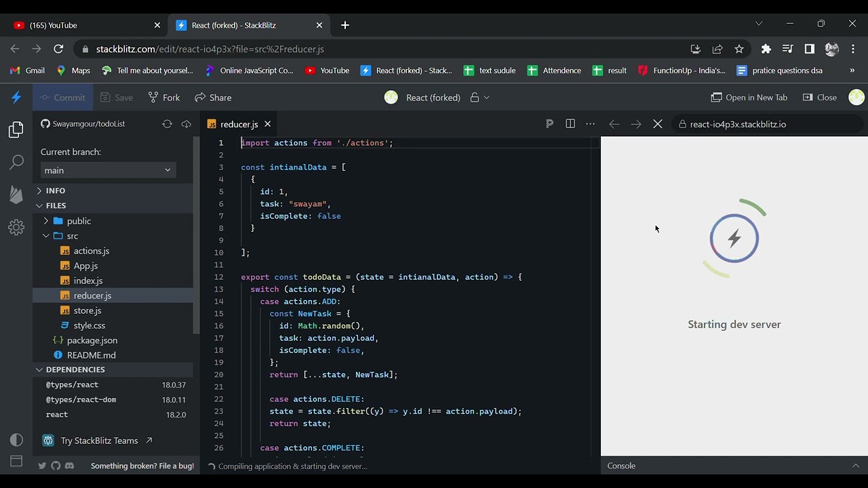
Task: Open Chrome side panel icon
Action: click(x=809, y=49)
